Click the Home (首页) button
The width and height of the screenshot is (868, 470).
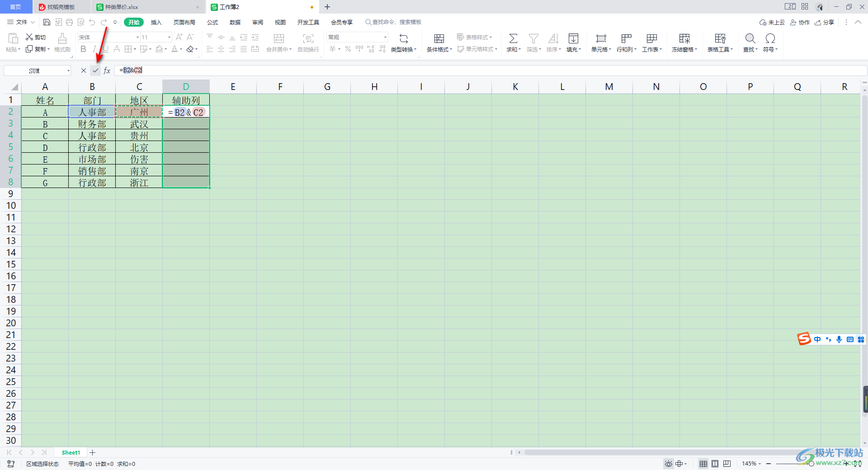point(16,7)
